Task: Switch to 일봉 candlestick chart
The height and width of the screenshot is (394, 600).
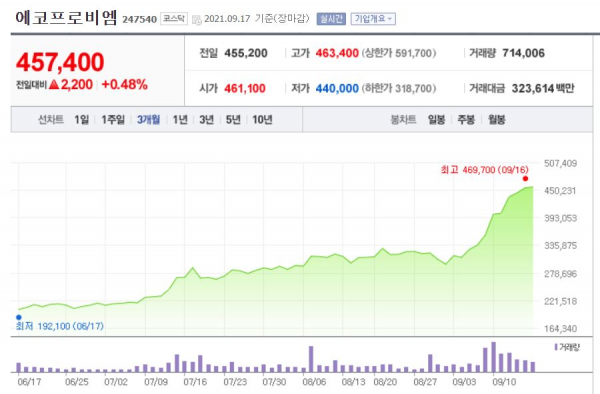Action: click(x=436, y=120)
